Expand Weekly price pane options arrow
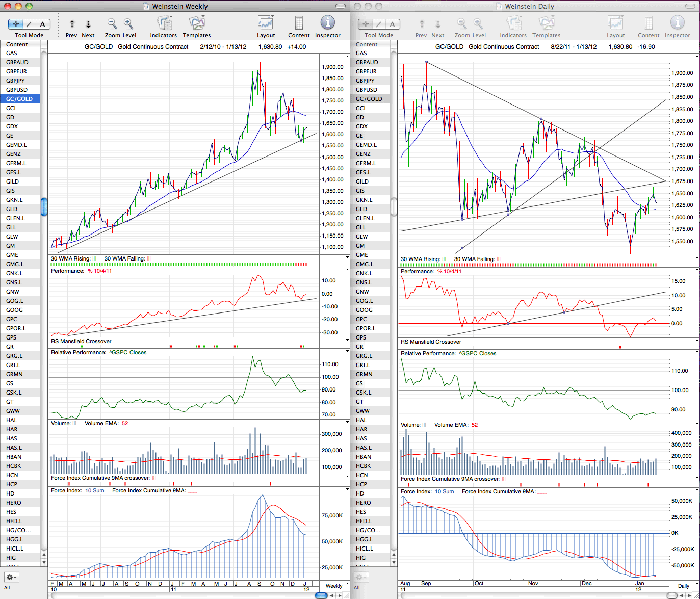 click(347, 58)
